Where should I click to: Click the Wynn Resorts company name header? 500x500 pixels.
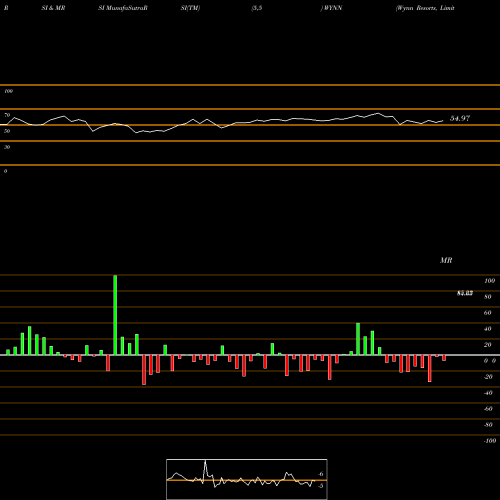425,8
